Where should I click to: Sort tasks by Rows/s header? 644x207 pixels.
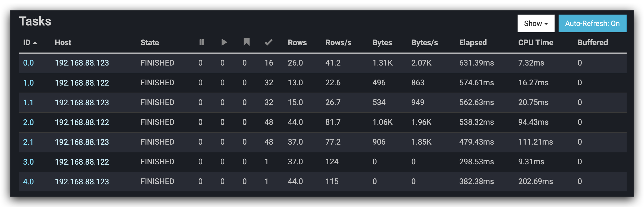(338, 43)
